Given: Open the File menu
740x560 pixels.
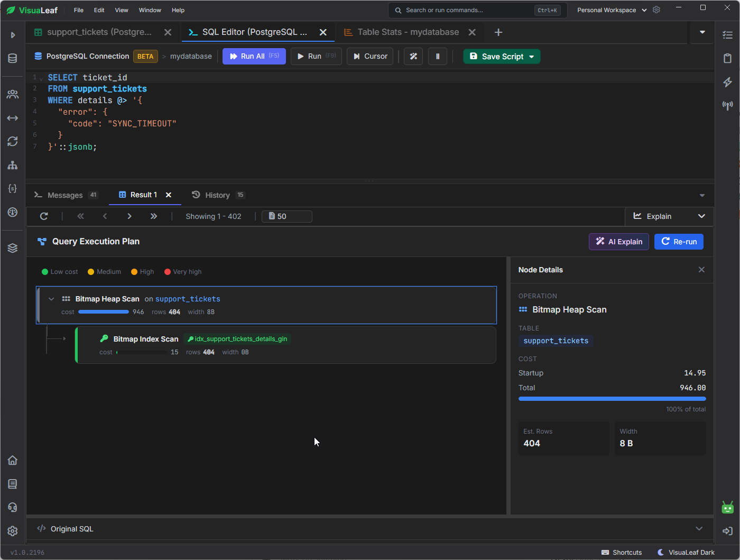Looking at the screenshot, I should 79,10.
